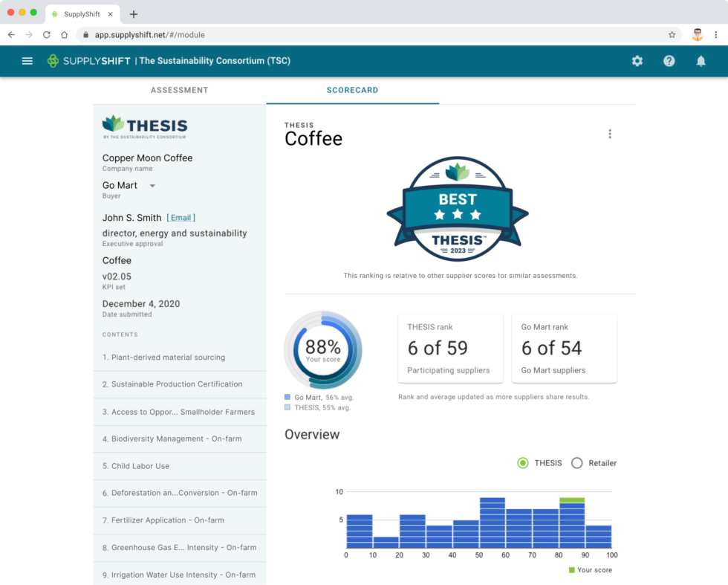Open scorecard three-dot options menu
The image size is (728, 585).
pyautogui.click(x=610, y=134)
